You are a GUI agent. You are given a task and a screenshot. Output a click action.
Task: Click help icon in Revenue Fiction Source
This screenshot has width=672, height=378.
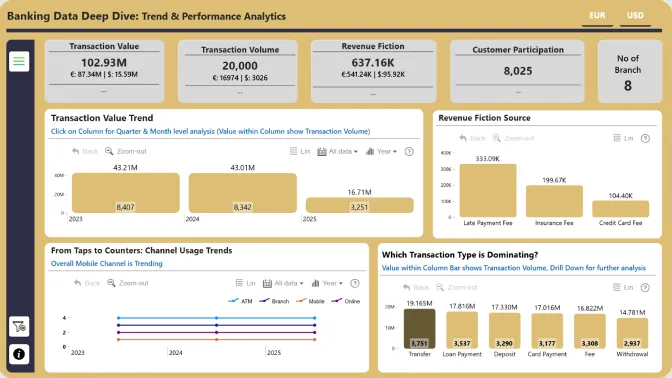645,138
